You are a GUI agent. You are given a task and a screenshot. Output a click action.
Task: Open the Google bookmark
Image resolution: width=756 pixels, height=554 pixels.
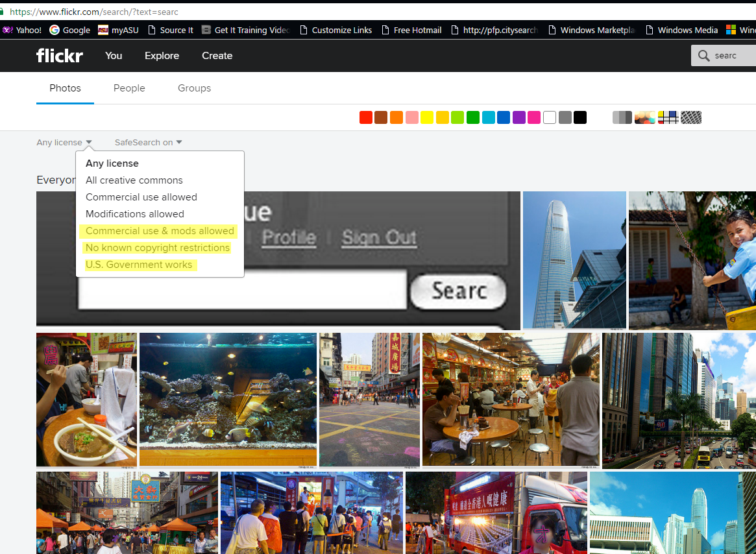click(x=70, y=30)
